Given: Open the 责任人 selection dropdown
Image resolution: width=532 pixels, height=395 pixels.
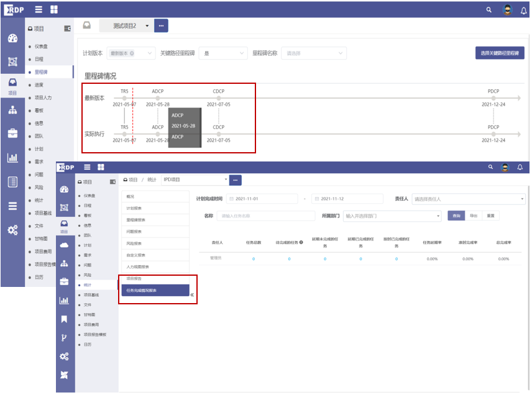Looking at the screenshot, I should pyautogui.click(x=469, y=199).
